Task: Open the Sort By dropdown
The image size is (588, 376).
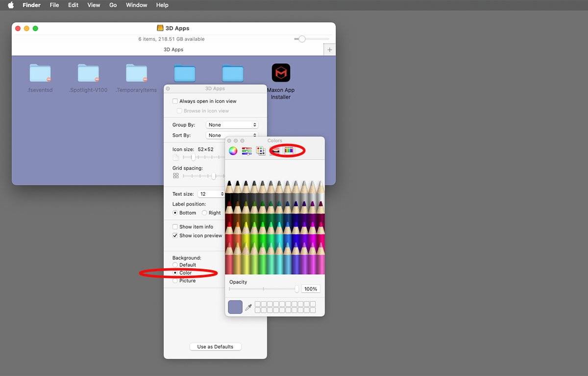Action: (231, 135)
